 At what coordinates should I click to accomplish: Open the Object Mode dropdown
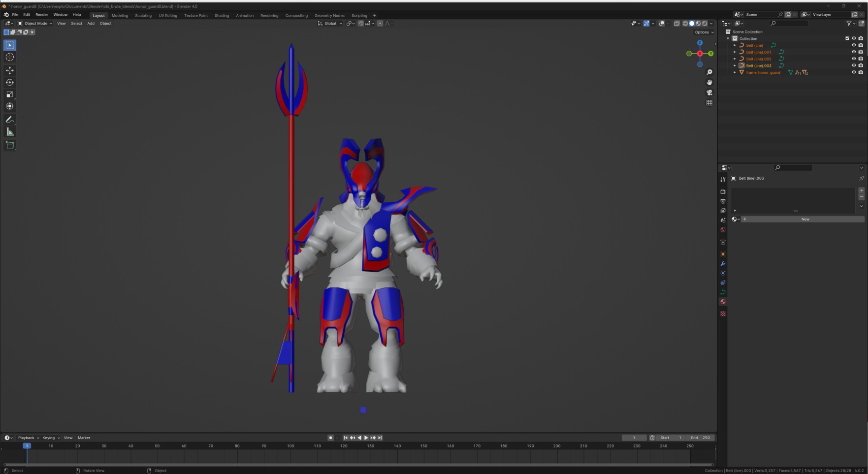[35, 23]
